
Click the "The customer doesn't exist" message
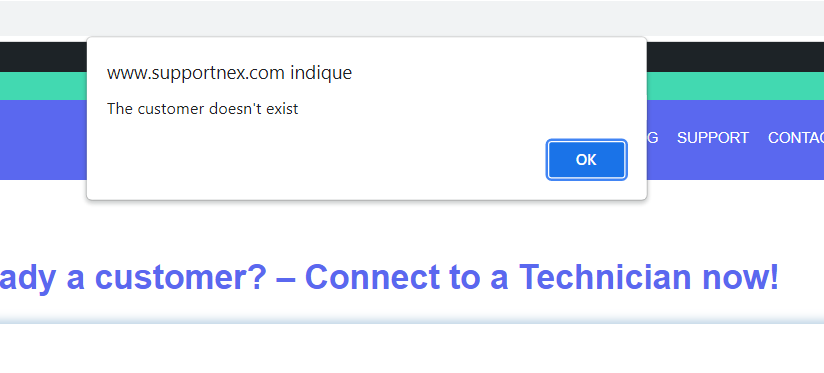(x=203, y=109)
